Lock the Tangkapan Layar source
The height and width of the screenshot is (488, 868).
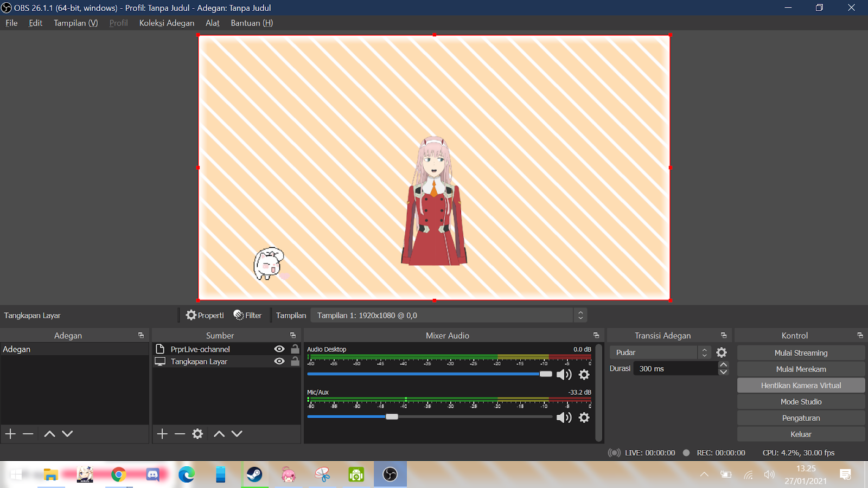295,361
